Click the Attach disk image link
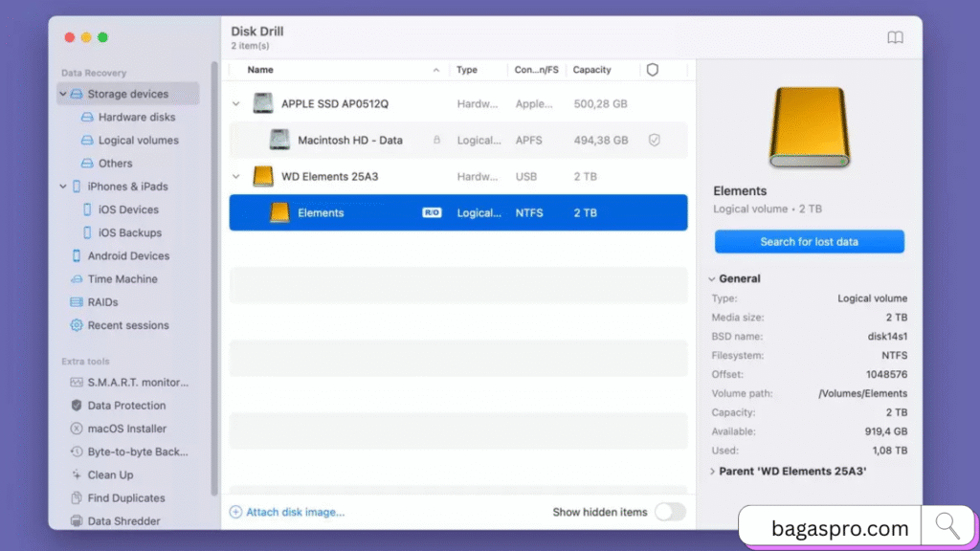 click(287, 512)
